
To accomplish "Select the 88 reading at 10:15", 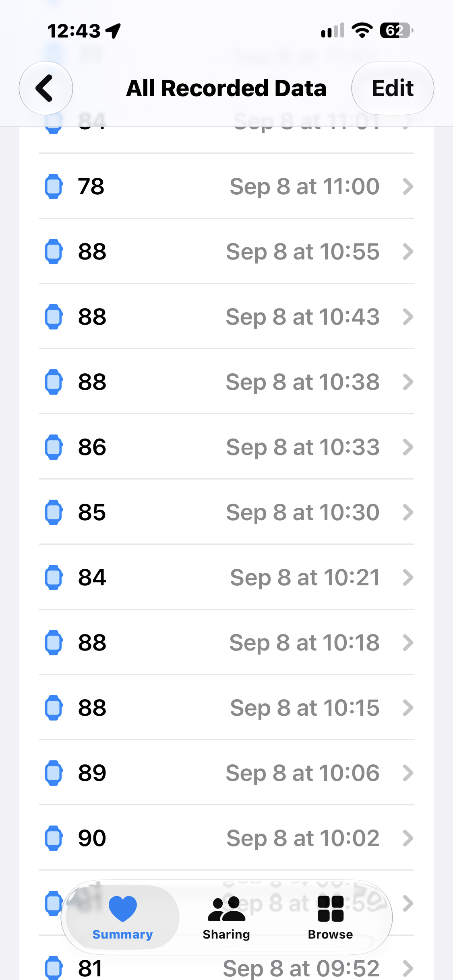I will pyautogui.click(x=226, y=708).
